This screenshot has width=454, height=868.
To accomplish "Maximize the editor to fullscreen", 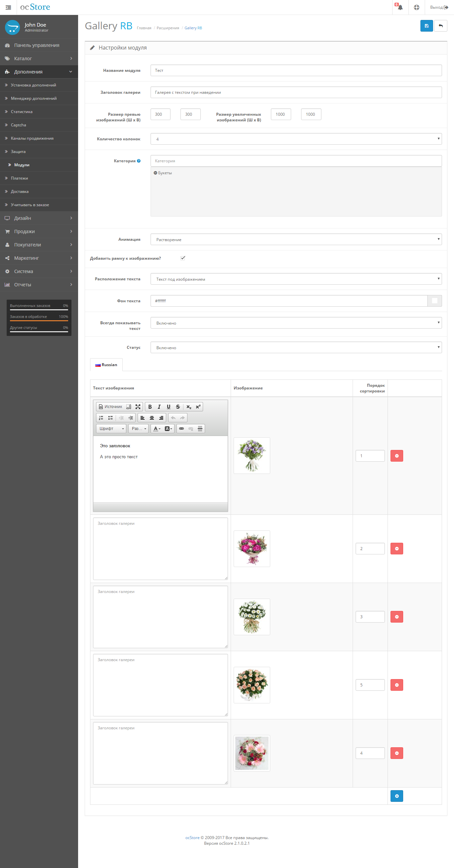I will pyautogui.click(x=138, y=407).
